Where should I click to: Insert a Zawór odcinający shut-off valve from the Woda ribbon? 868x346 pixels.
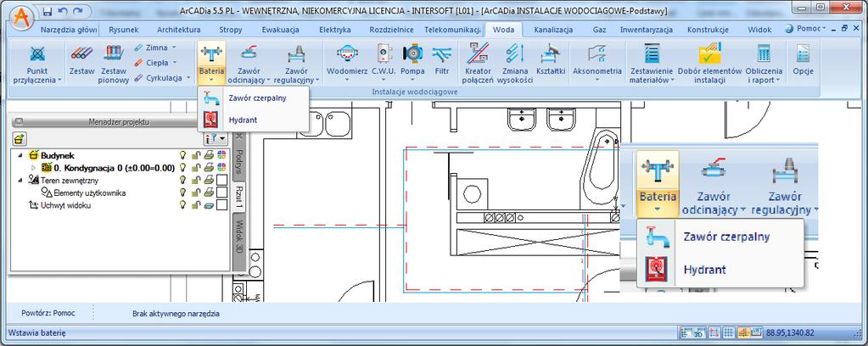coord(249,64)
